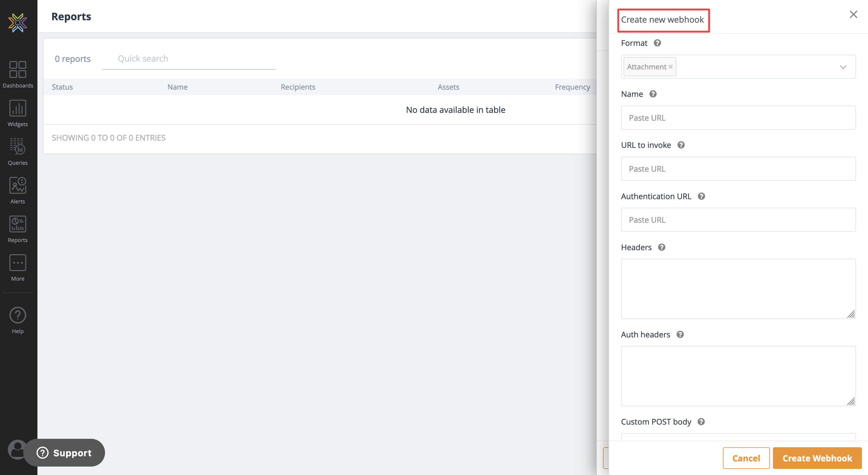Viewport: 868px width, 475px height.
Task: Expand the Format dropdown chevron
Action: (843, 67)
